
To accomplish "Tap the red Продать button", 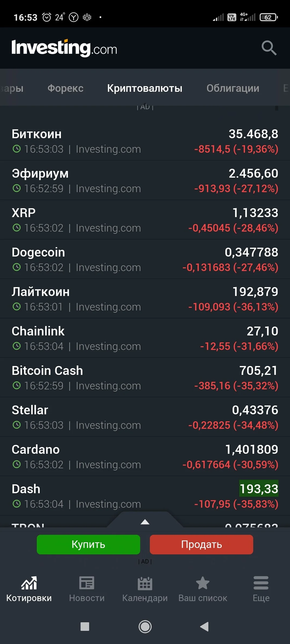I will click(x=201, y=544).
